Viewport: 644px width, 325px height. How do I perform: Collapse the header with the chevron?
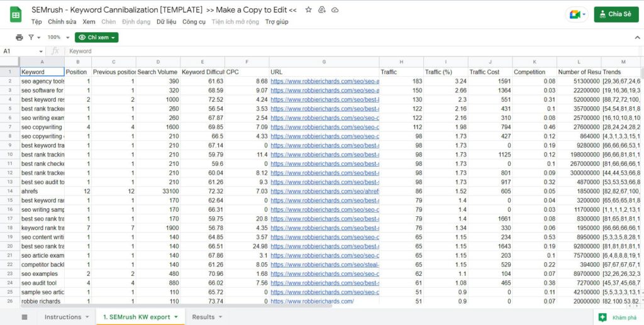tap(637, 37)
